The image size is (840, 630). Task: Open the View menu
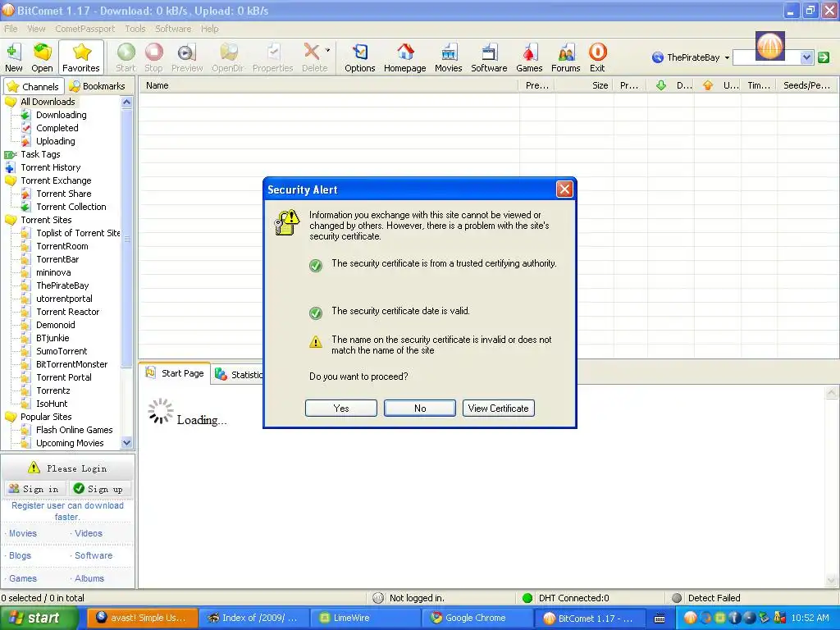click(36, 29)
